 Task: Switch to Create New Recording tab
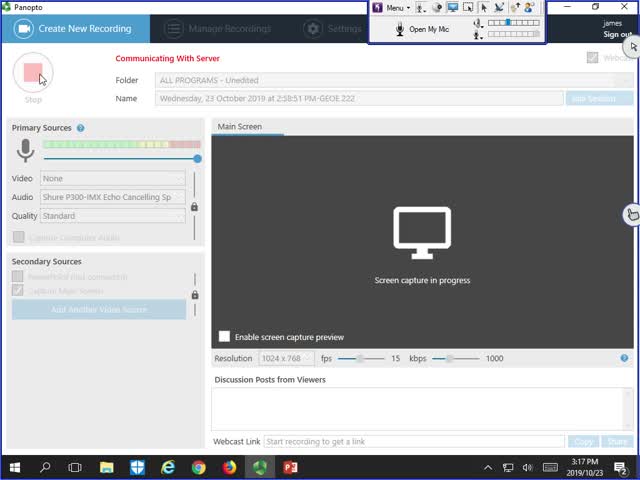tap(76, 29)
